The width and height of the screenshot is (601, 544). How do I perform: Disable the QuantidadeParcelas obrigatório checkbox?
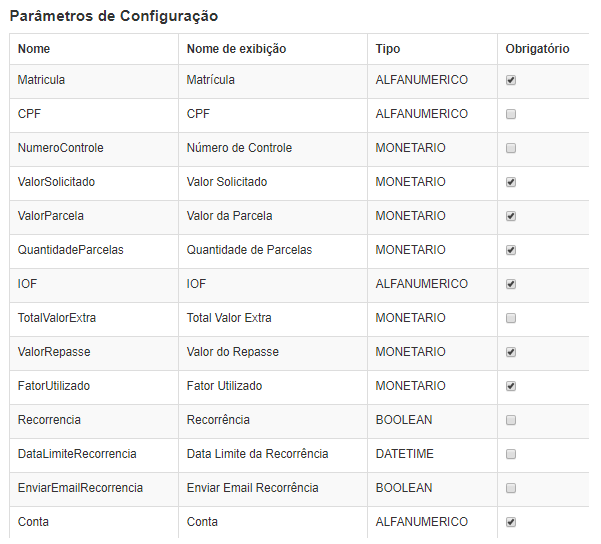(x=511, y=250)
